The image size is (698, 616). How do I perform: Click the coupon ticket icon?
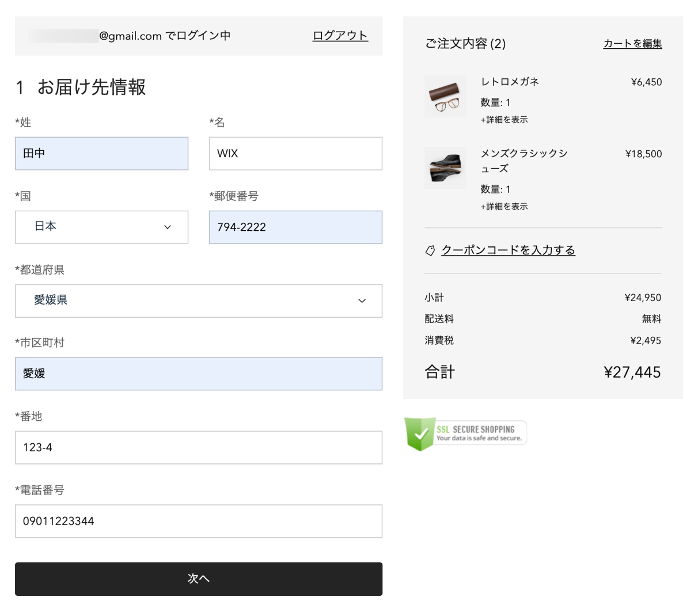[x=430, y=250]
